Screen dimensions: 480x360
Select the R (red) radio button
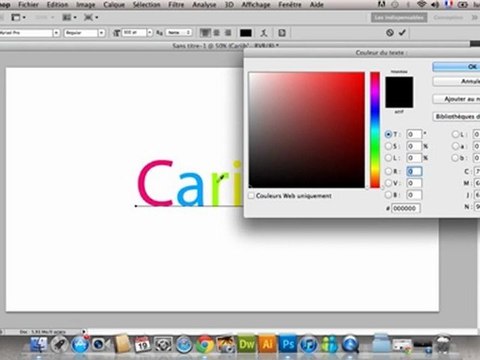(x=388, y=171)
